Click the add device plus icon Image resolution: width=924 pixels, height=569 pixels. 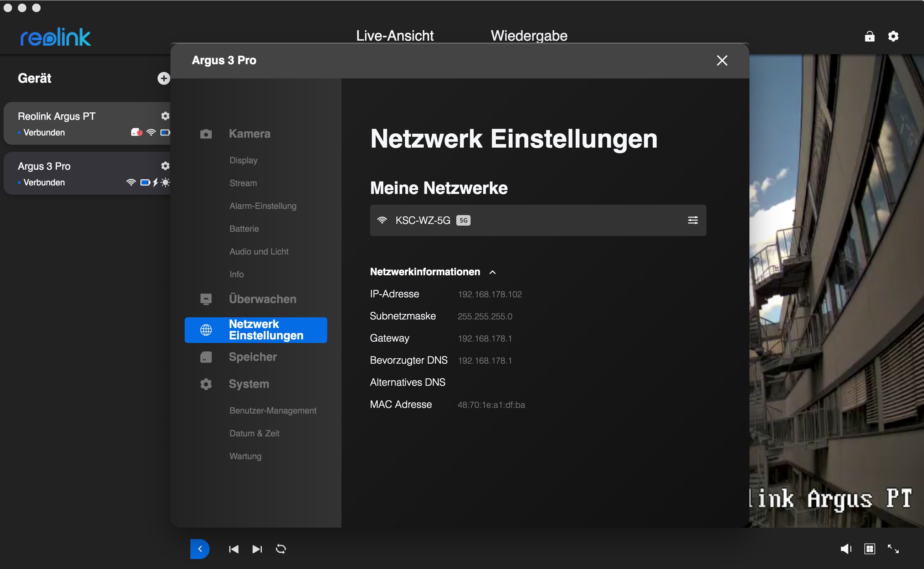tap(163, 78)
